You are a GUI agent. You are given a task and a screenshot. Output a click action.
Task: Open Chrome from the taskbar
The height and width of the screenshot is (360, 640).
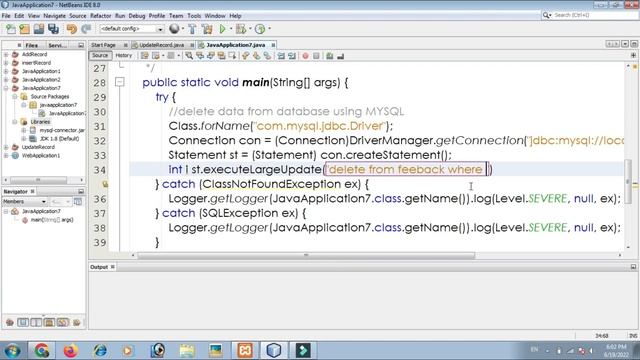click(41, 350)
